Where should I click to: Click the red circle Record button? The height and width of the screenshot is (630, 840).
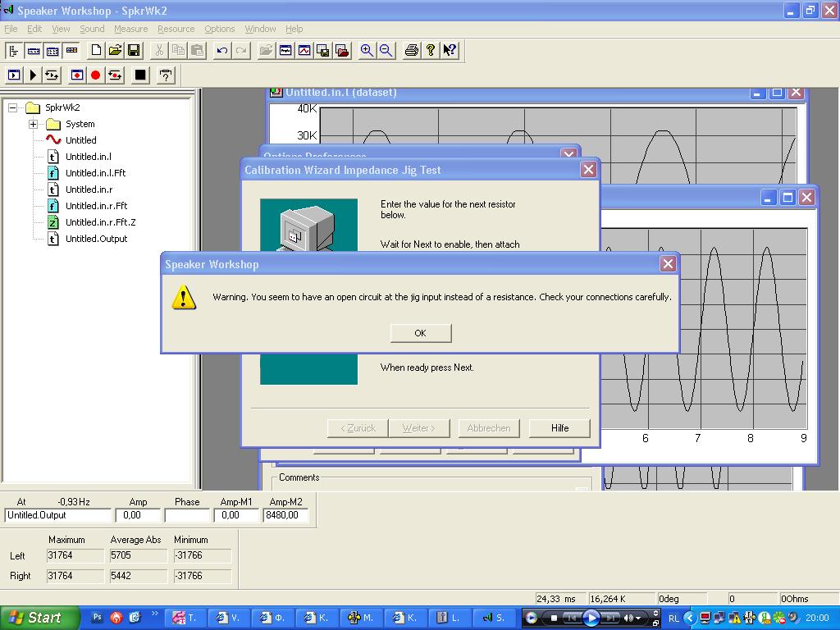[96, 75]
